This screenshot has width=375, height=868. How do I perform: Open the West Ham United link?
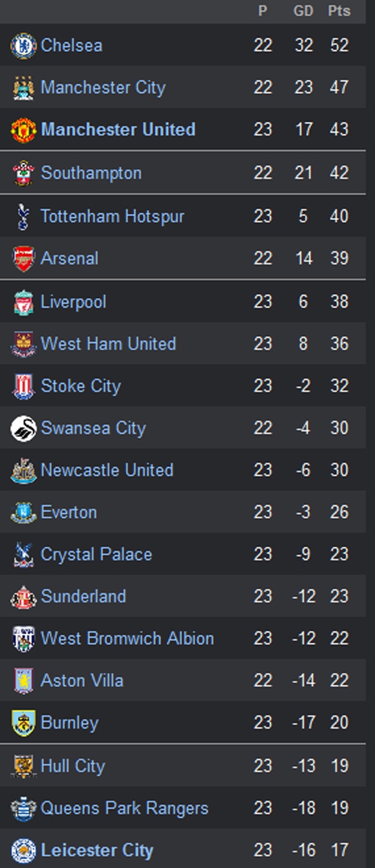pos(108,344)
